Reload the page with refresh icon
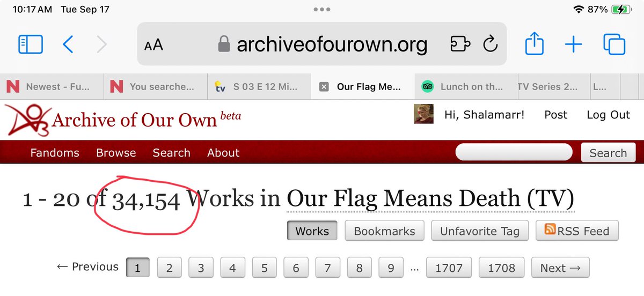Screen dimensions: 644x296 tap(491, 45)
